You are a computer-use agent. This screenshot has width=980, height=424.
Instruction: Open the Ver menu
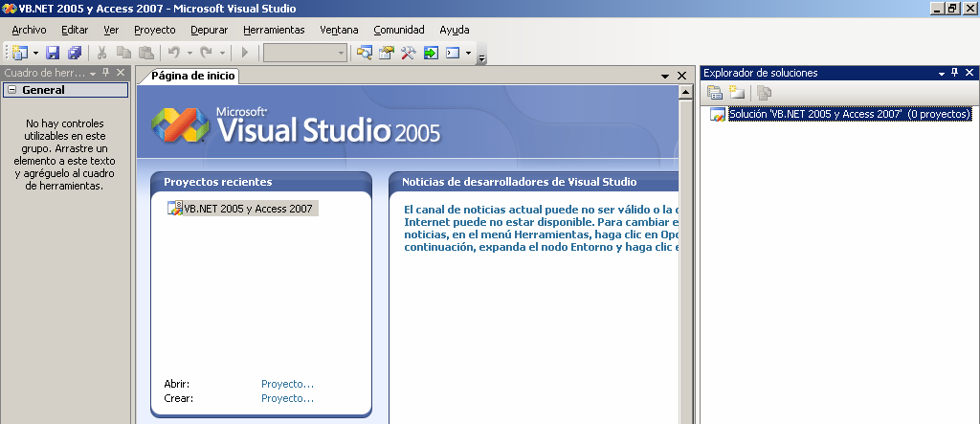point(111,30)
